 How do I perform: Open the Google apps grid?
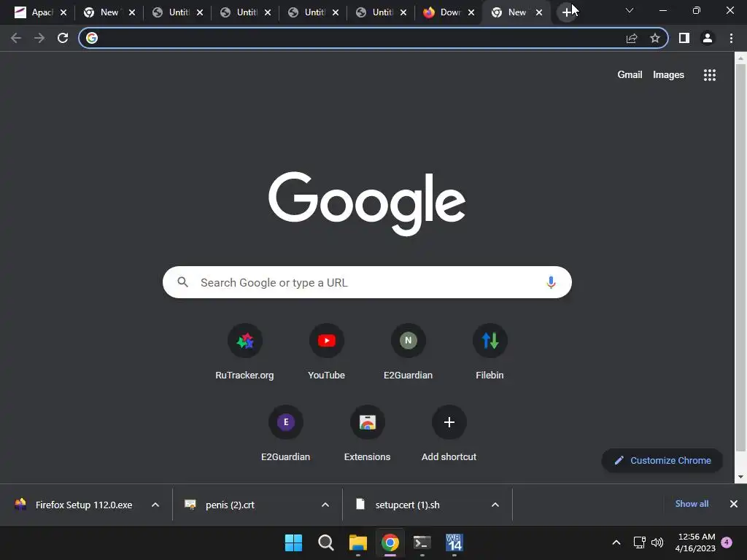[710, 75]
